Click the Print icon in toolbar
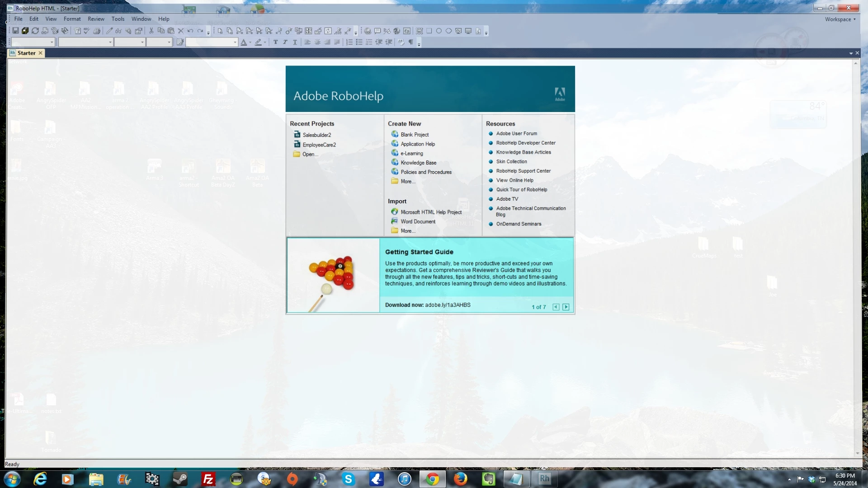 96,31
